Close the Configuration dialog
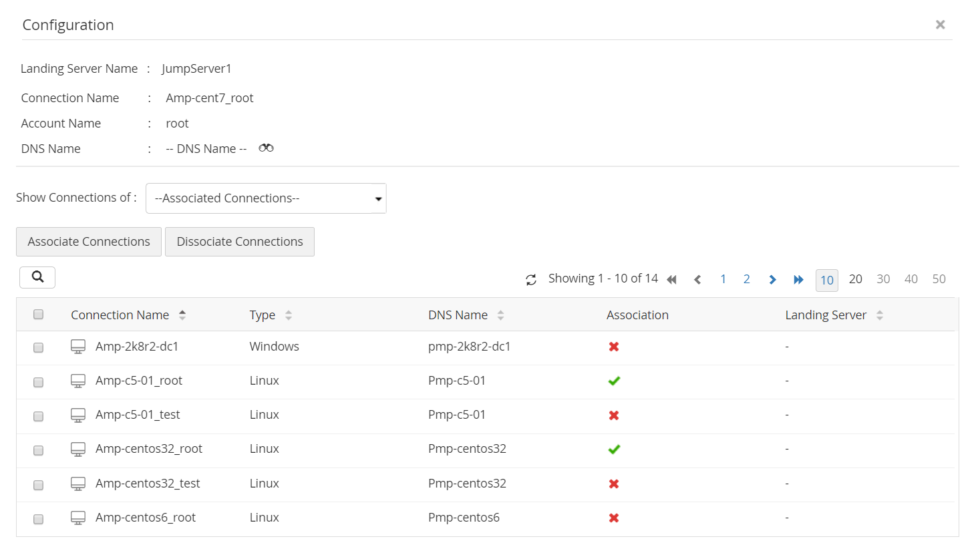 point(940,25)
